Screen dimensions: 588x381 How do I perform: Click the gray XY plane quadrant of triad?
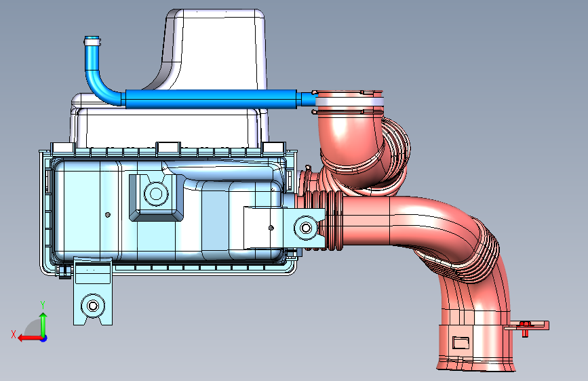tap(33, 327)
